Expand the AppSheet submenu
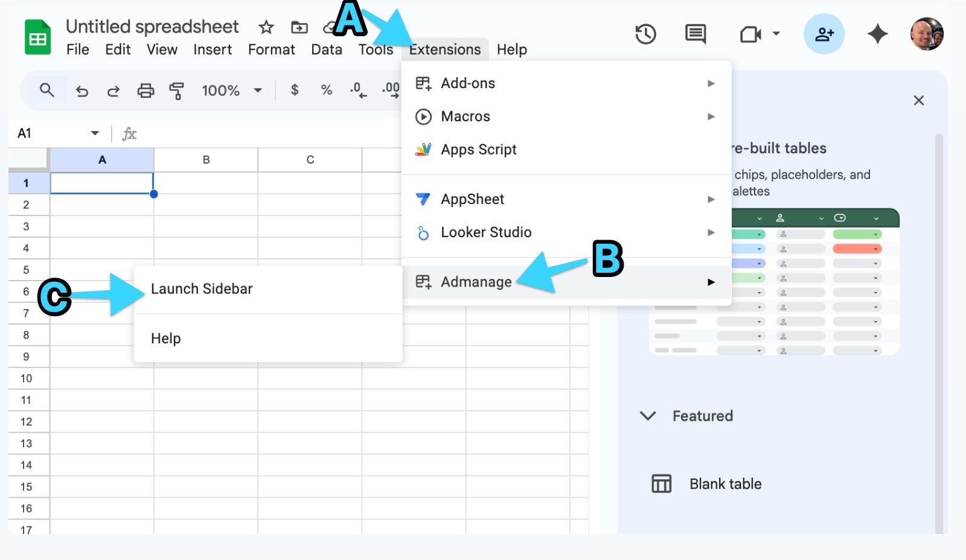 tap(566, 199)
